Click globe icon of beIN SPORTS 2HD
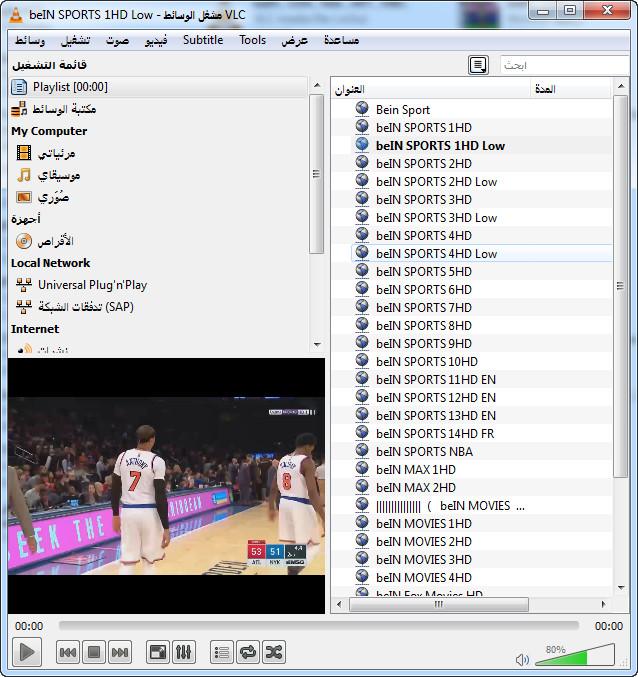The height and width of the screenshot is (677, 638). point(362,163)
